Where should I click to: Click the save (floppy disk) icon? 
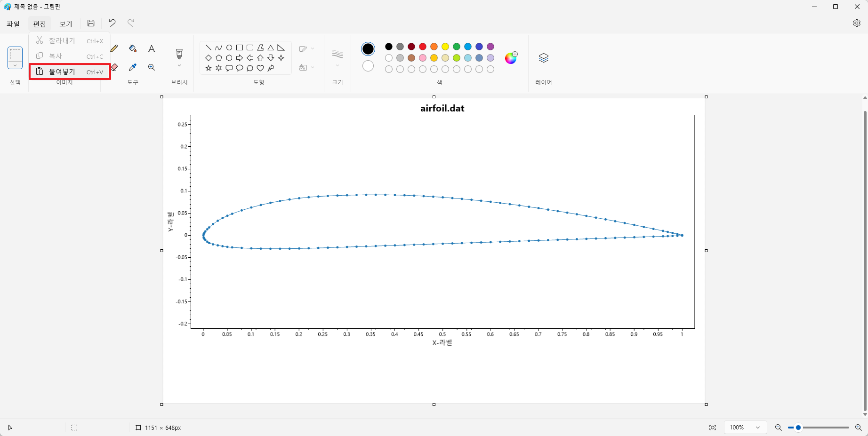(91, 23)
